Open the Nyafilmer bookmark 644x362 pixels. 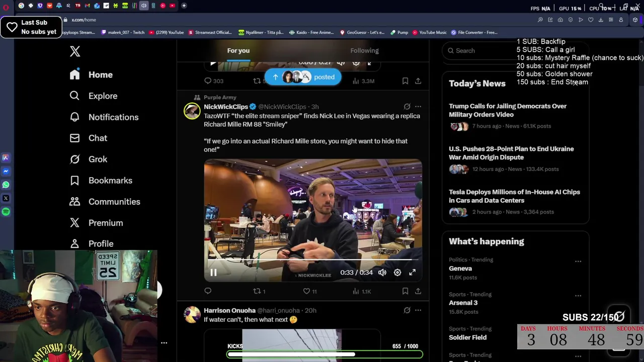[x=261, y=33]
